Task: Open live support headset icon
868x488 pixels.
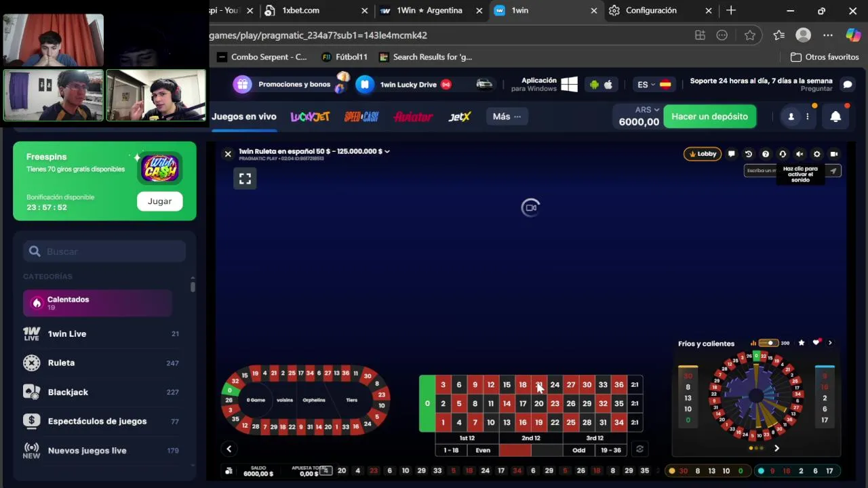Action: click(x=783, y=154)
